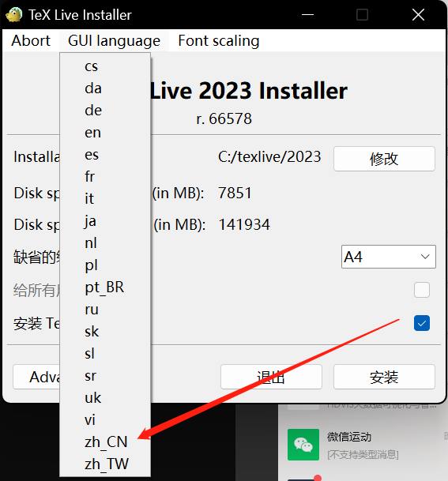Select zh_CN from the language list

pyautogui.click(x=105, y=442)
